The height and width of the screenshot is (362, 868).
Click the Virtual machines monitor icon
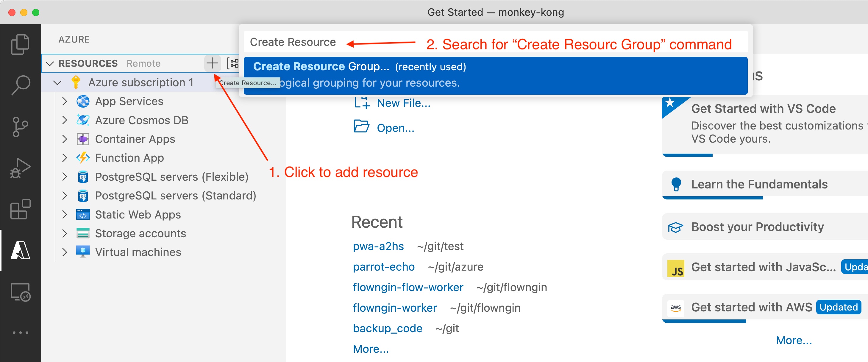[83, 252]
